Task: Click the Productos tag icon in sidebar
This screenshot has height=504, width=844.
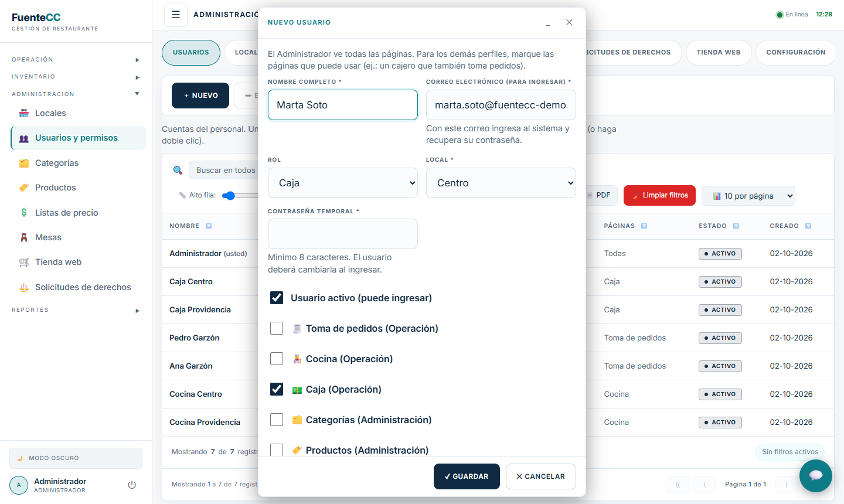Action: (24, 188)
